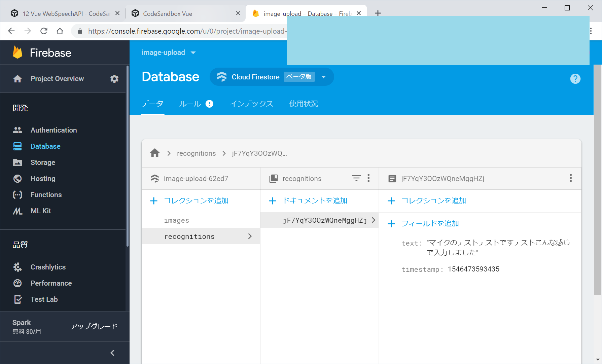602x364 pixels.
Task: Click コレクションを追加 under image-upload-62ed7
Action: coord(189,201)
